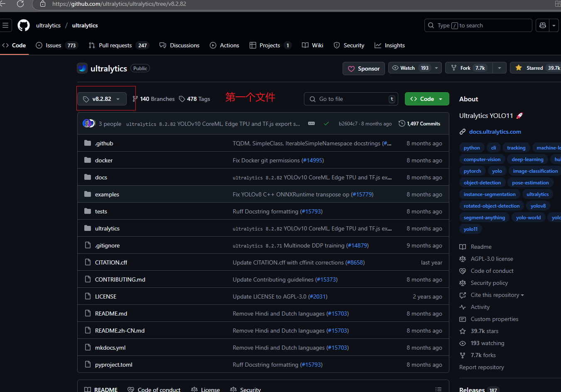The height and width of the screenshot is (392, 561).
Task: Click the Watch button
Action: point(410,68)
